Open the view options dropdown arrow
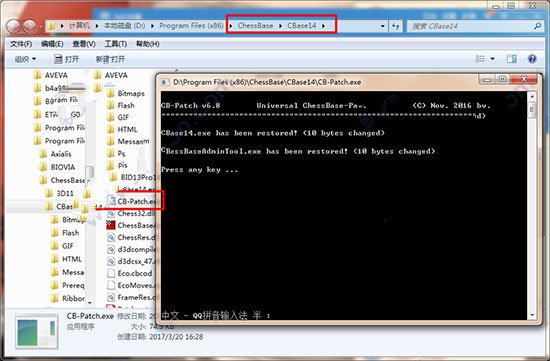This screenshot has width=550, height=361. (492, 59)
